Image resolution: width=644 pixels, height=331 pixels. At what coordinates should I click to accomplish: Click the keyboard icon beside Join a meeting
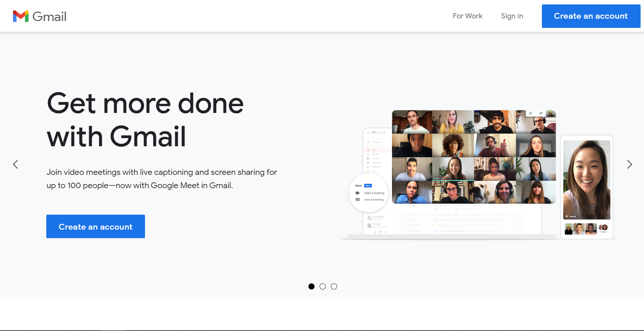(357, 200)
